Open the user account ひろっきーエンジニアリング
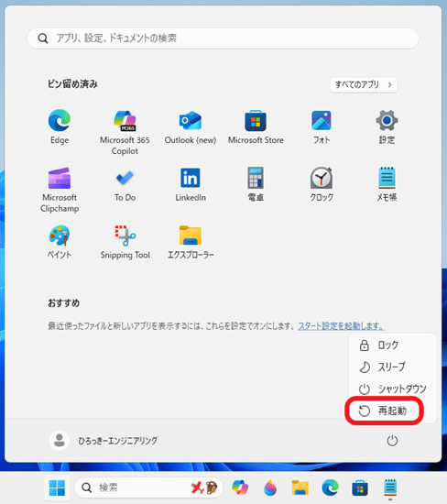 [104, 441]
